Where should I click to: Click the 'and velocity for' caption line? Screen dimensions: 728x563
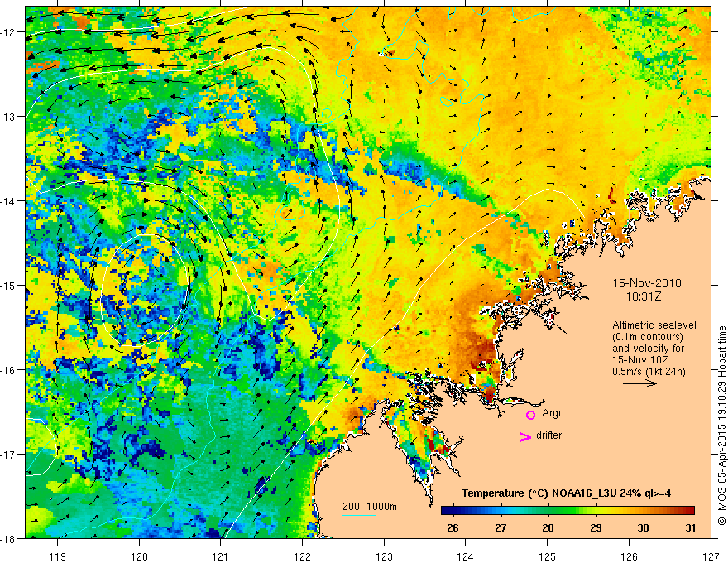pos(648,349)
